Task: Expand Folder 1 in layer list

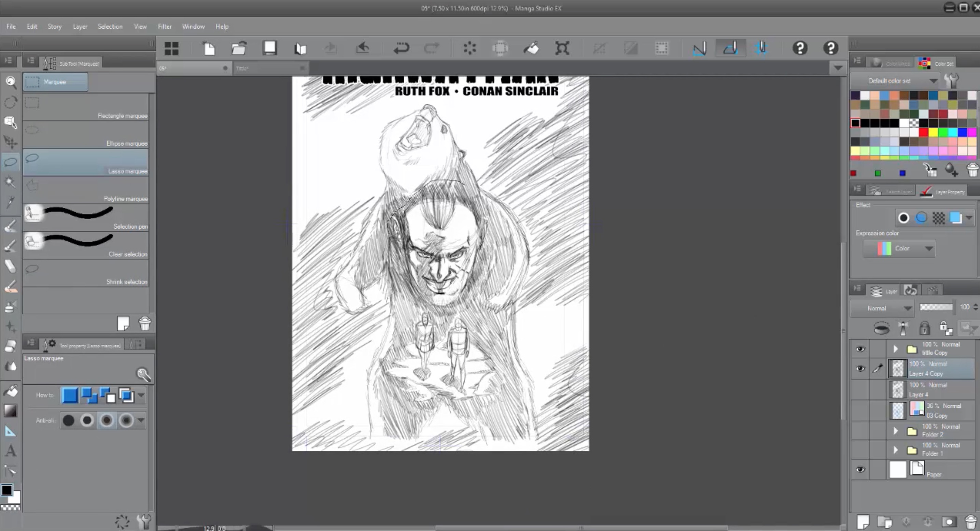Action: click(896, 450)
